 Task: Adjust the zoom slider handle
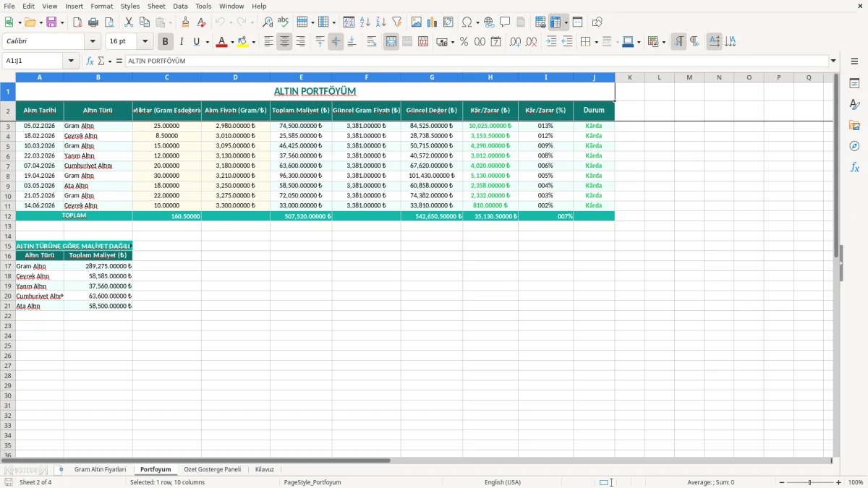[x=810, y=482]
